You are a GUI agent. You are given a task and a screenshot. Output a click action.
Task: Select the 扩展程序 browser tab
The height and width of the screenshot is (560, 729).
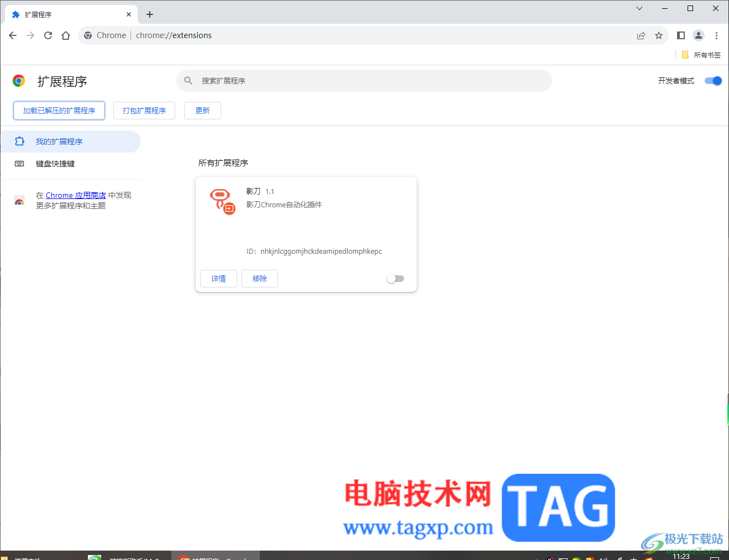tap(71, 14)
